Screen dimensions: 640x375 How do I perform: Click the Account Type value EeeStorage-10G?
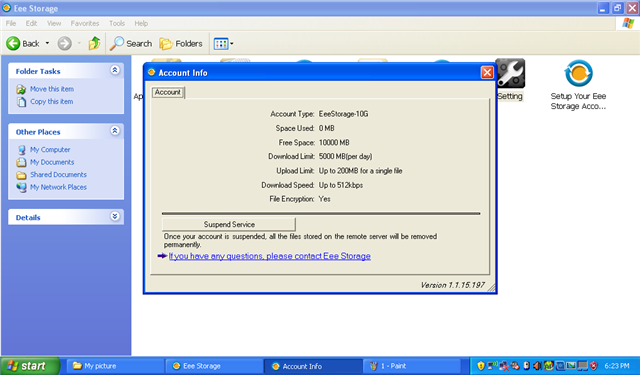tap(343, 114)
